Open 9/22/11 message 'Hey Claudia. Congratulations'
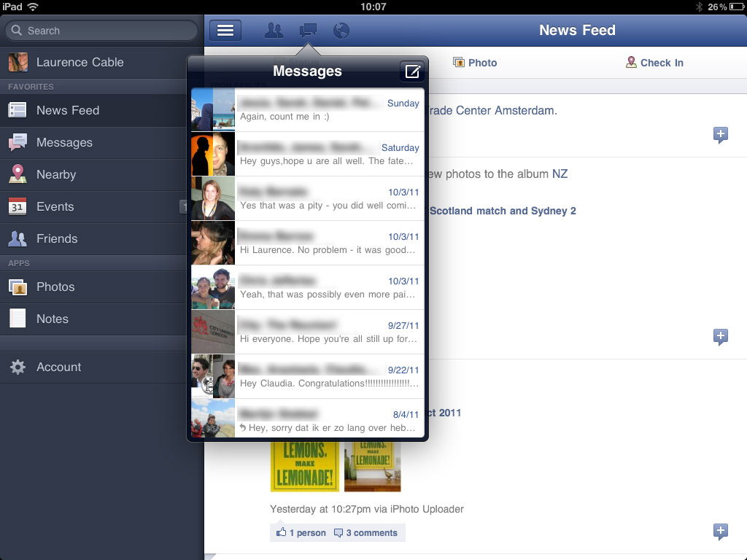Screen dimensions: 747x560 [x=308, y=377]
